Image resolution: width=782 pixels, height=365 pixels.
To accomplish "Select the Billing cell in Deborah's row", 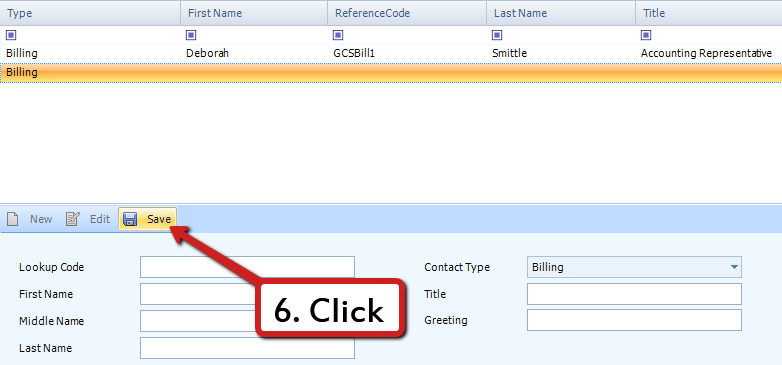I will tap(22, 53).
